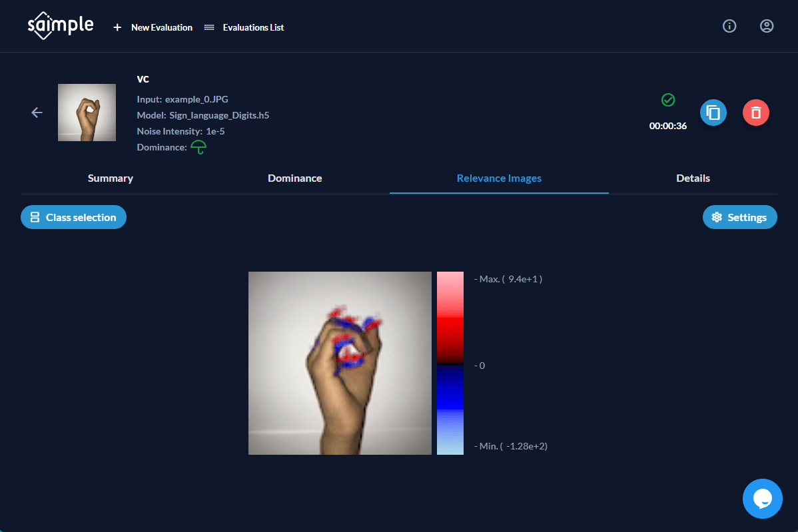Click the green completed status checkmark
The height and width of the screenshot is (532, 798).
click(x=668, y=100)
